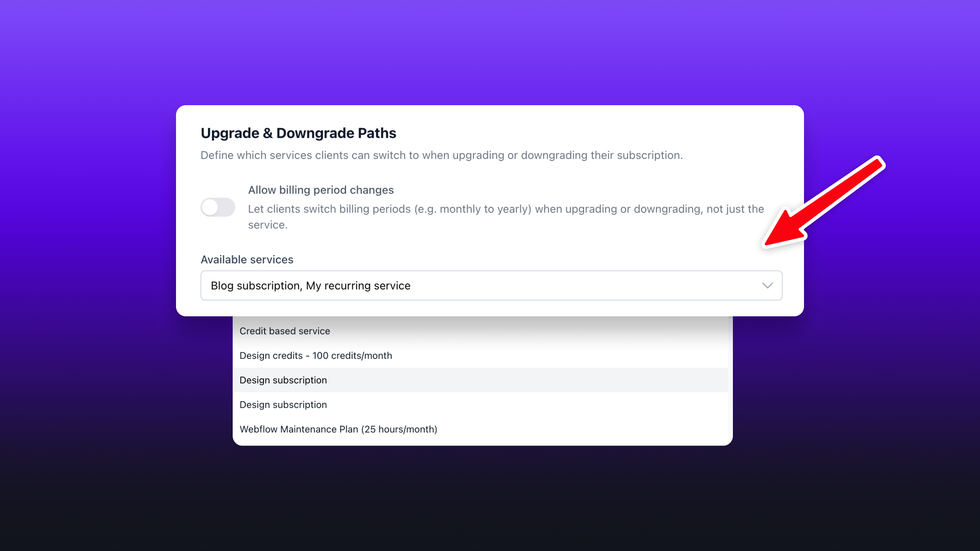Select the Credit based service option
This screenshot has height=551, width=980.
tap(284, 331)
